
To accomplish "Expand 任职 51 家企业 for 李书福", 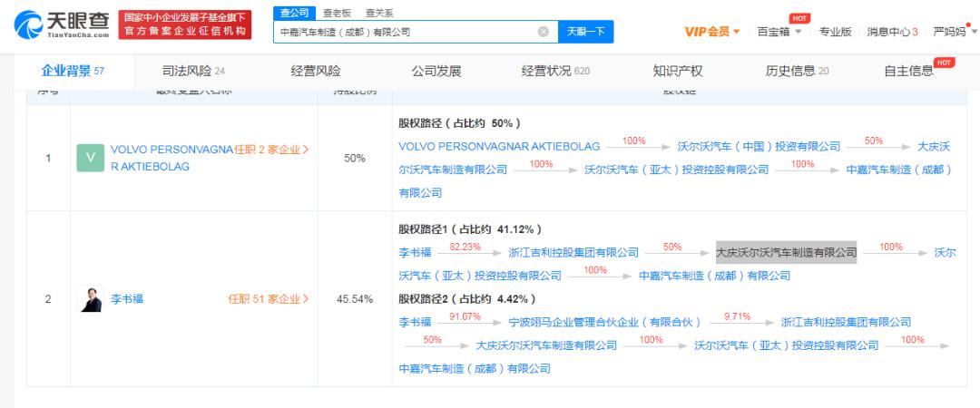I will (269, 298).
